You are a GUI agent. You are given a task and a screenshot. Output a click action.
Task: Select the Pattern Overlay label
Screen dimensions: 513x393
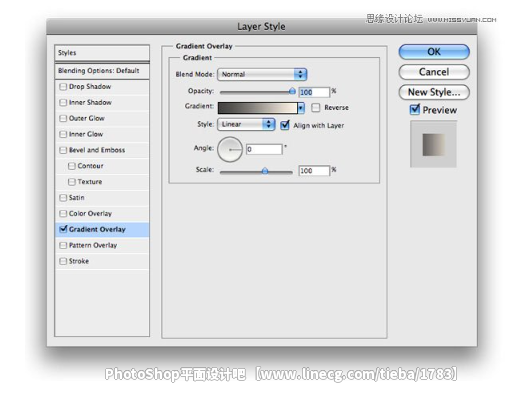pos(93,245)
